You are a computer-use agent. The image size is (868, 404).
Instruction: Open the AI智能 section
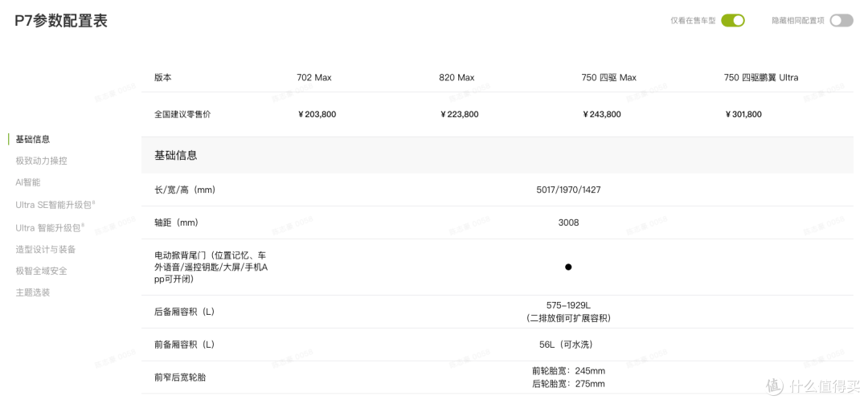pos(27,182)
